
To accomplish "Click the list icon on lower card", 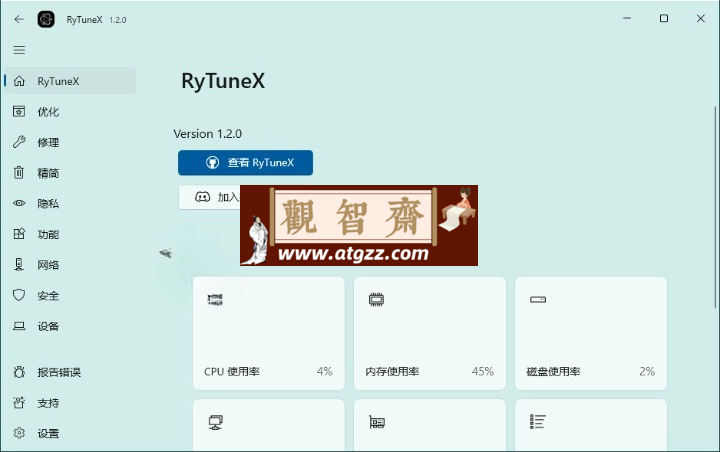I will [x=537, y=422].
